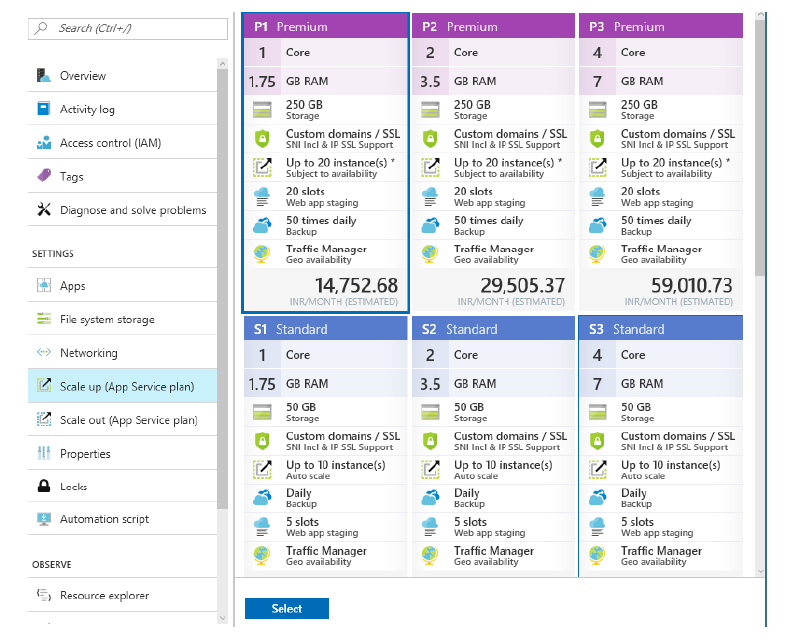
Task: Choose the P1 Premium pricing tier
Action: 325,160
